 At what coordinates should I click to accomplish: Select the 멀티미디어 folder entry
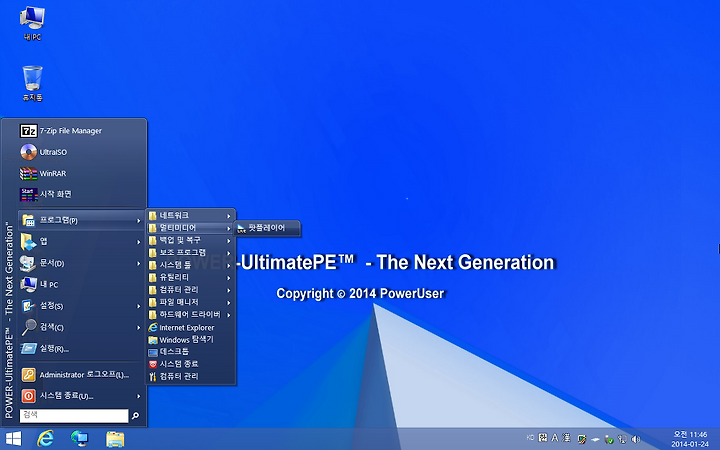coord(191,228)
